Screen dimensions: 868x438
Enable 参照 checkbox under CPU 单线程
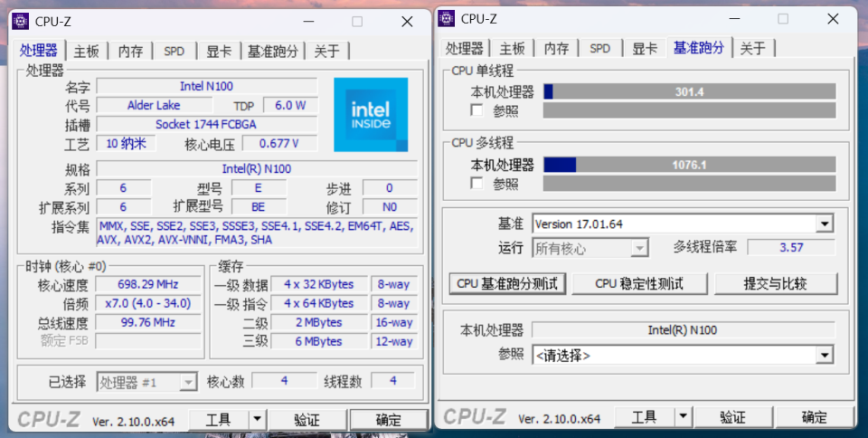pos(476,110)
